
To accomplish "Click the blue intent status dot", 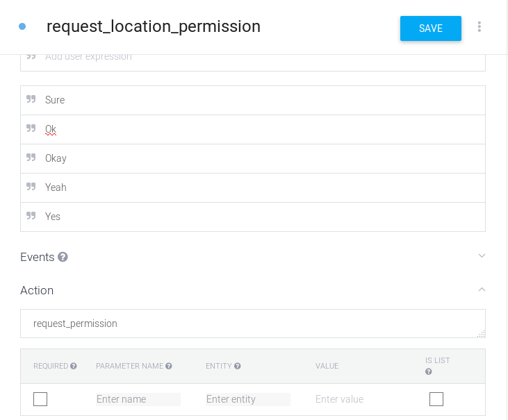I will pos(22,26).
